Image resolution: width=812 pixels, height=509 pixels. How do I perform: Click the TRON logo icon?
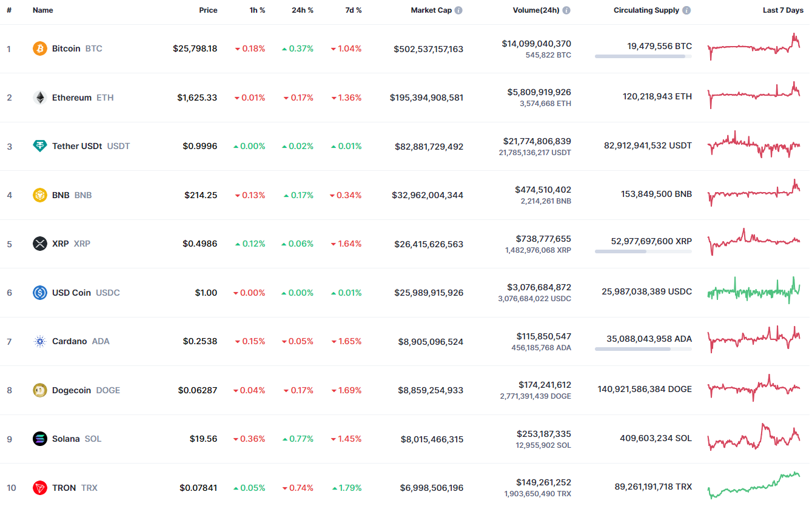[x=40, y=488]
